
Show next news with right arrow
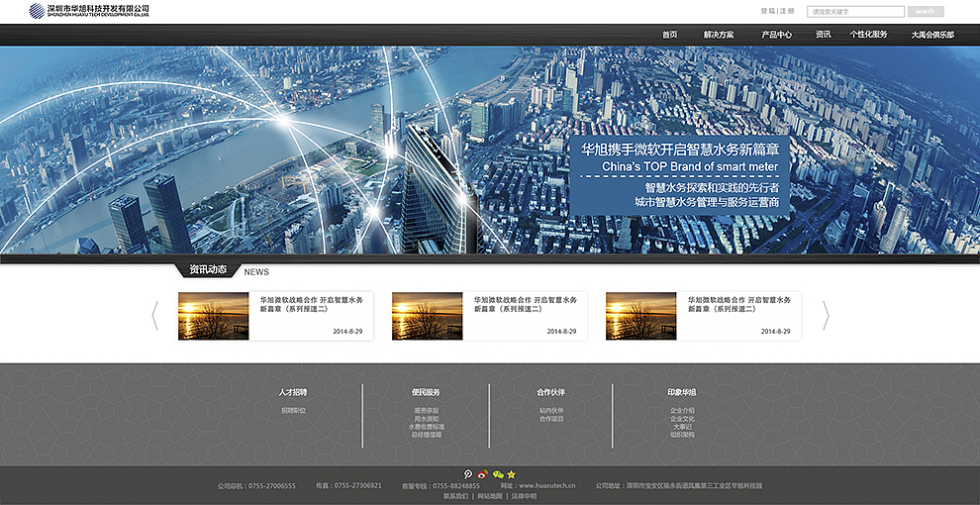coord(826,315)
